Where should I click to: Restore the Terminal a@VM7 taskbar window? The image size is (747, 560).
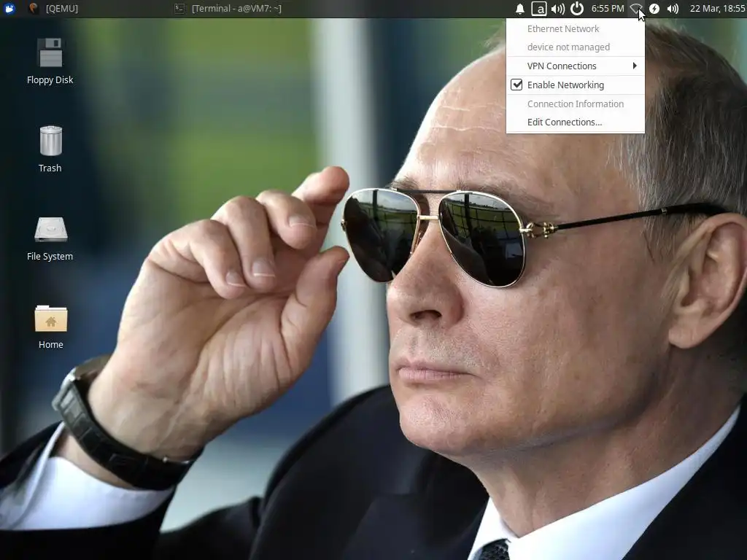pyautogui.click(x=228, y=8)
